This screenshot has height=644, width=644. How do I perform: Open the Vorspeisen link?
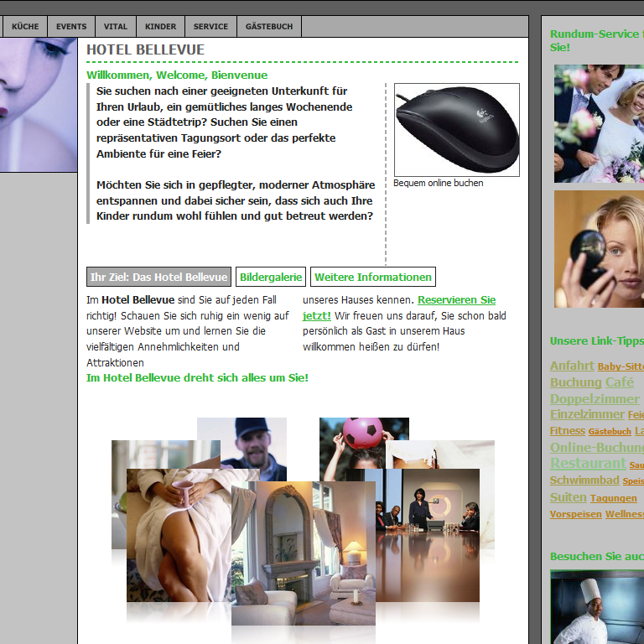pos(575,514)
